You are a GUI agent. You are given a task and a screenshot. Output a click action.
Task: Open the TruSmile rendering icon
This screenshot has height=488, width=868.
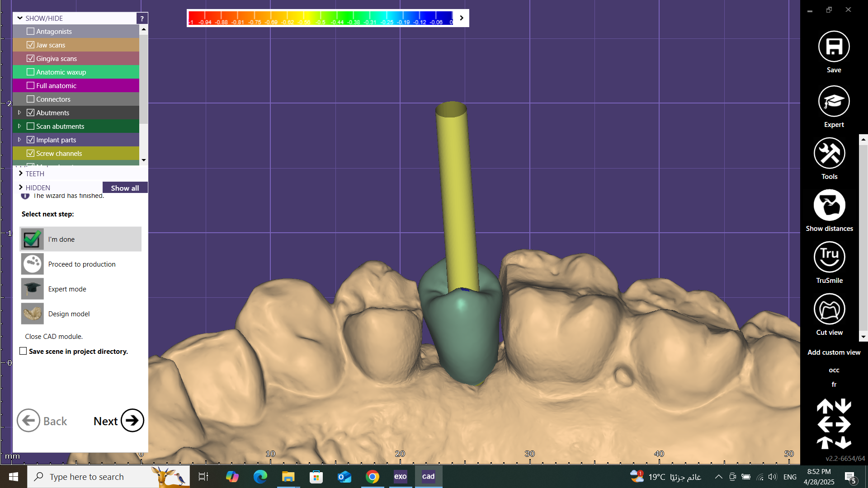click(829, 258)
